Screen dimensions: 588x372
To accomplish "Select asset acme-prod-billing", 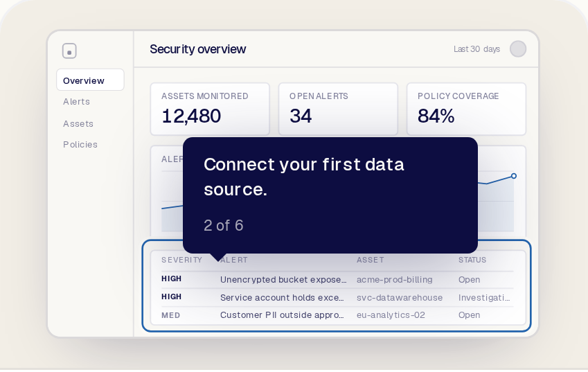I will pyautogui.click(x=395, y=280).
